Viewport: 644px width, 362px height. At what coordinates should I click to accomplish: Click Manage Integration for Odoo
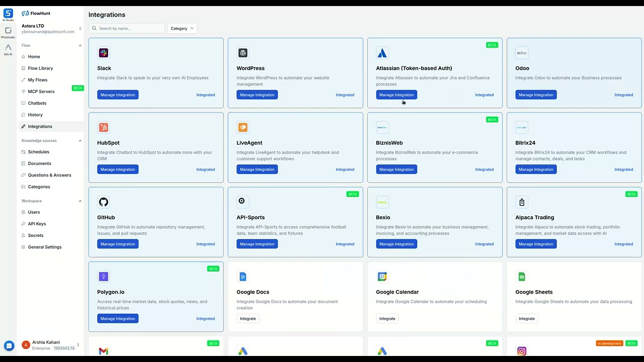tap(536, 95)
